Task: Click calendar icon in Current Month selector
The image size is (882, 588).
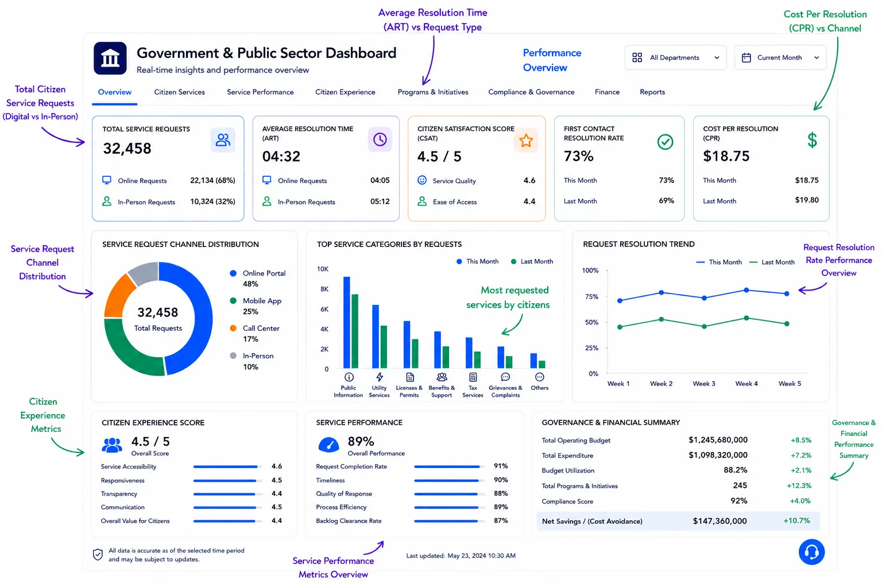Action: tap(746, 57)
